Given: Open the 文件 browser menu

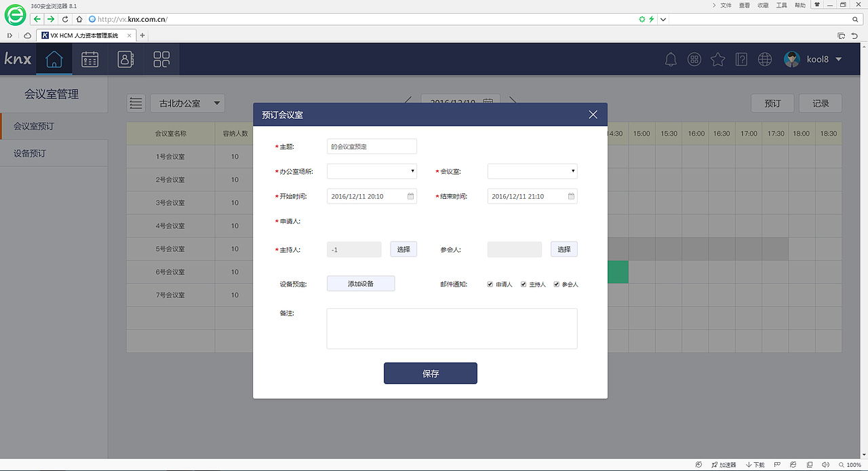Looking at the screenshot, I should click(726, 5).
